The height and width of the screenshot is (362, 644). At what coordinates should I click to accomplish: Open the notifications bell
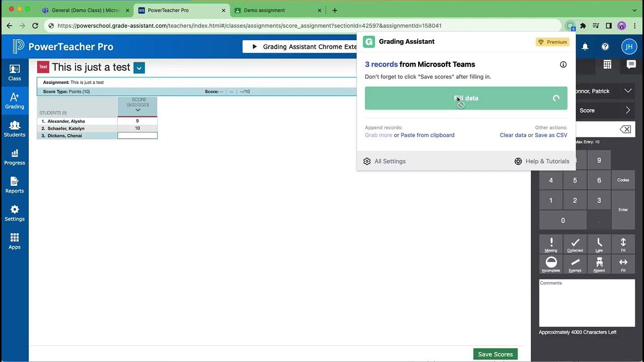click(585, 47)
